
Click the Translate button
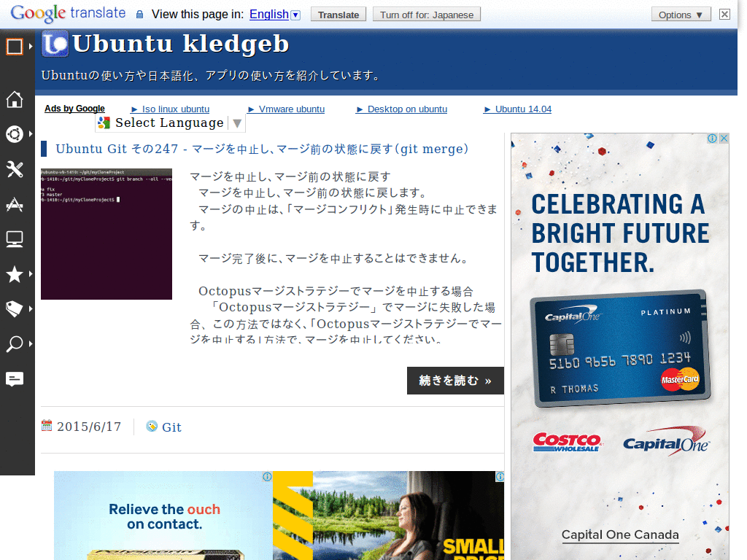click(338, 14)
